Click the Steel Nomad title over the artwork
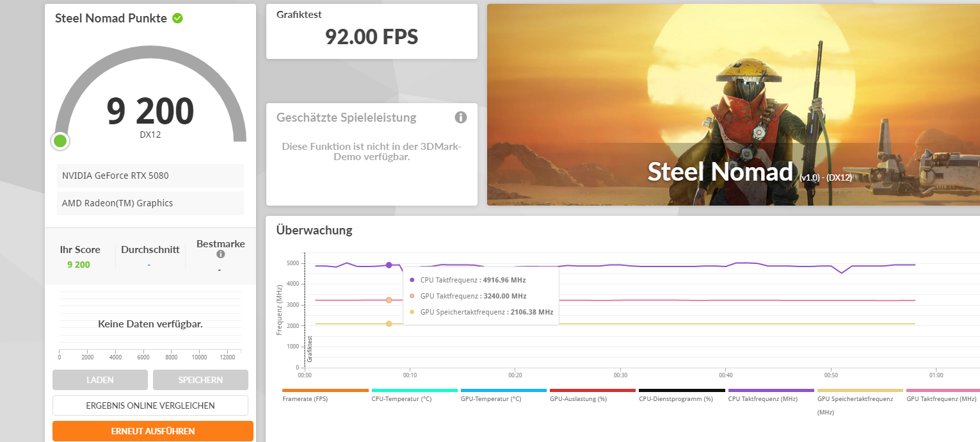 point(721,172)
